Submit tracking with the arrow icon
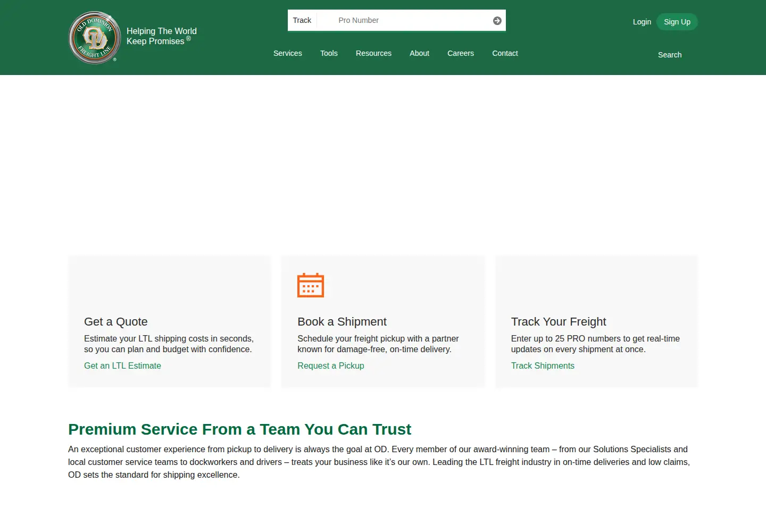Viewport: 766px width, 532px height. [x=497, y=21]
